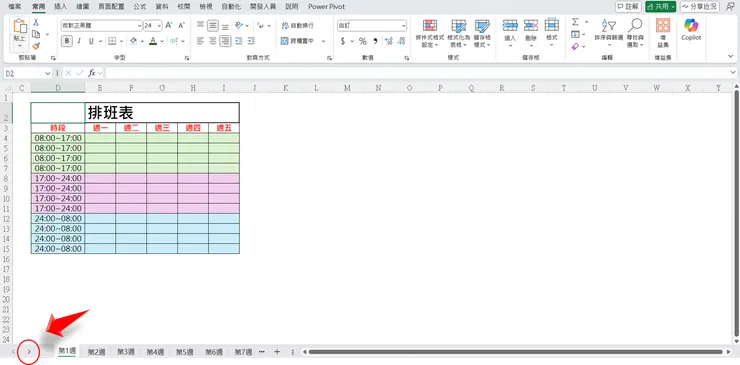
Task: Apply comma style number format
Action: 376,42
